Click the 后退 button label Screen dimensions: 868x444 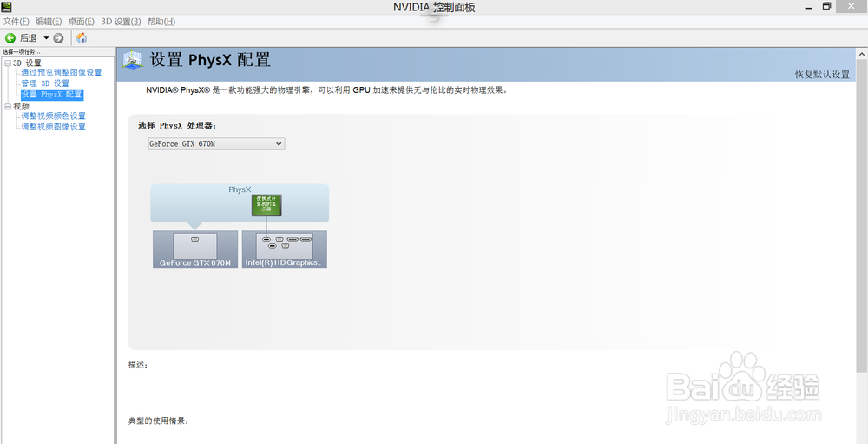point(29,38)
